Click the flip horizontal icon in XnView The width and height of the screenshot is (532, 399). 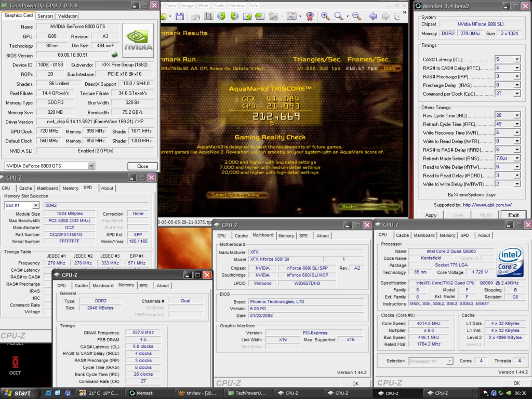coord(260,16)
